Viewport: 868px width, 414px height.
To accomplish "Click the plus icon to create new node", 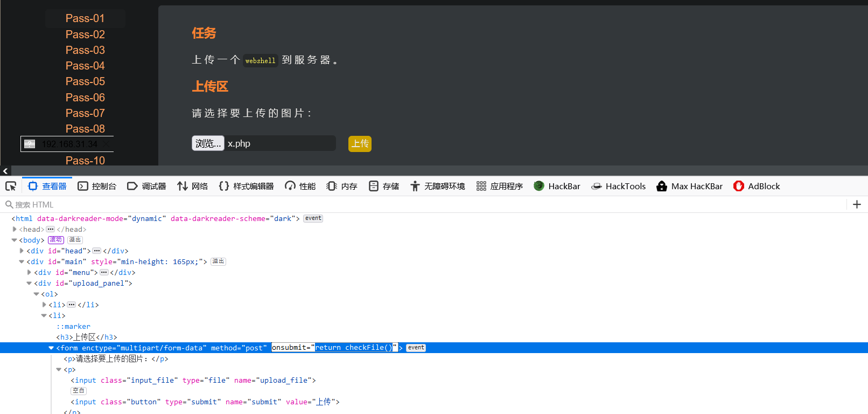I will 857,204.
